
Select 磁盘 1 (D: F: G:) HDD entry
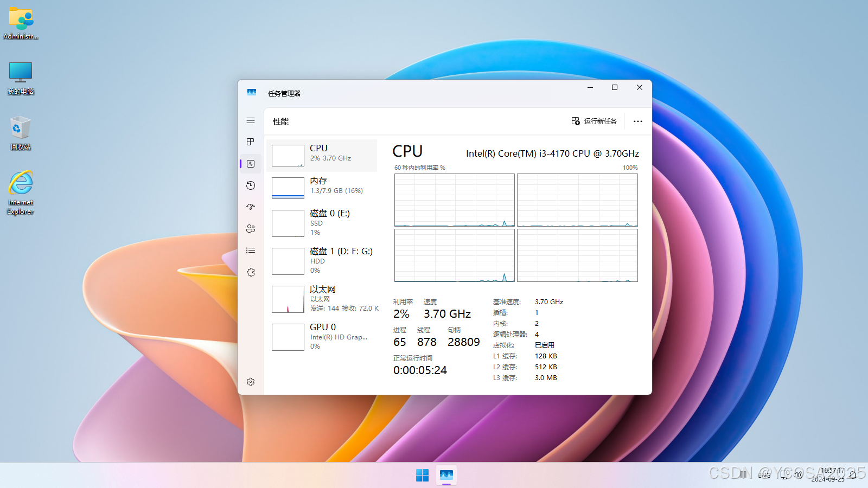coord(322,261)
